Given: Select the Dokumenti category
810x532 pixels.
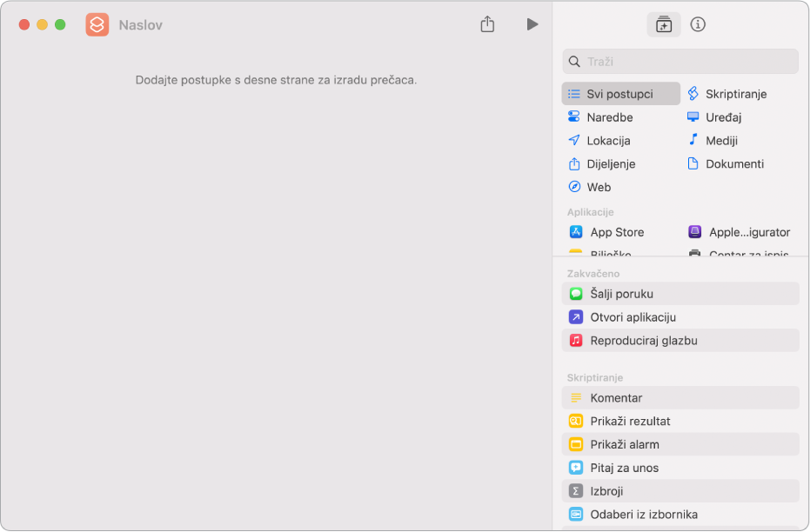Looking at the screenshot, I should pyautogui.click(x=726, y=163).
